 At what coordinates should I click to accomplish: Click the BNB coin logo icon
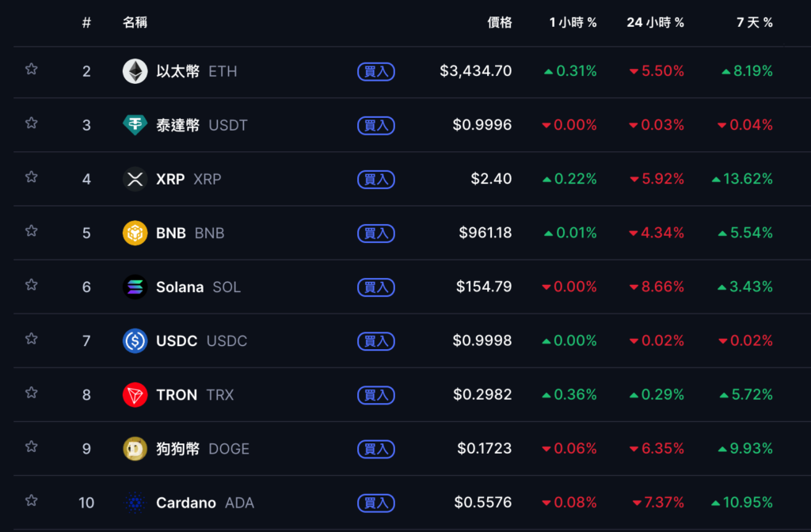(x=135, y=233)
